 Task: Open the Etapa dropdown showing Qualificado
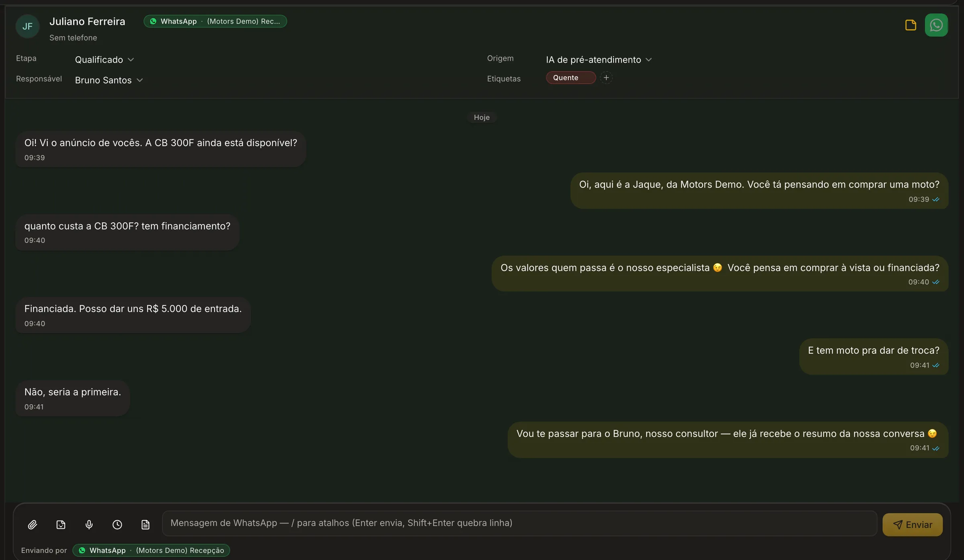(104, 60)
